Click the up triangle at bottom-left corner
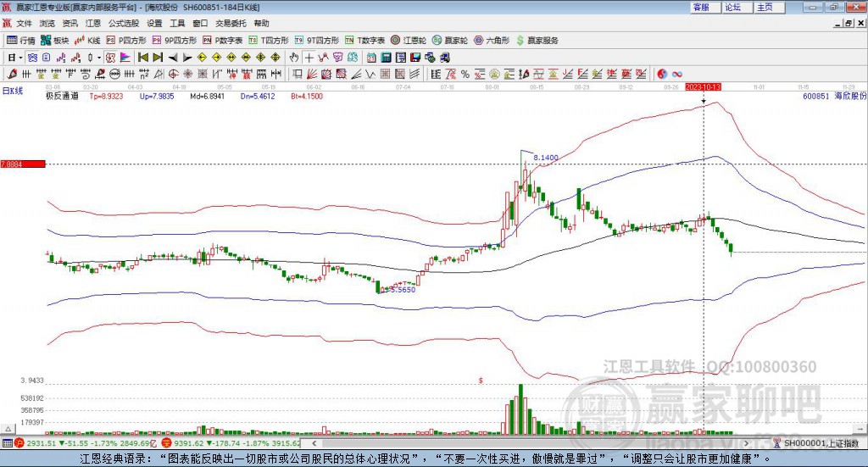Viewport: 868px width, 467px height. click(x=8, y=428)
